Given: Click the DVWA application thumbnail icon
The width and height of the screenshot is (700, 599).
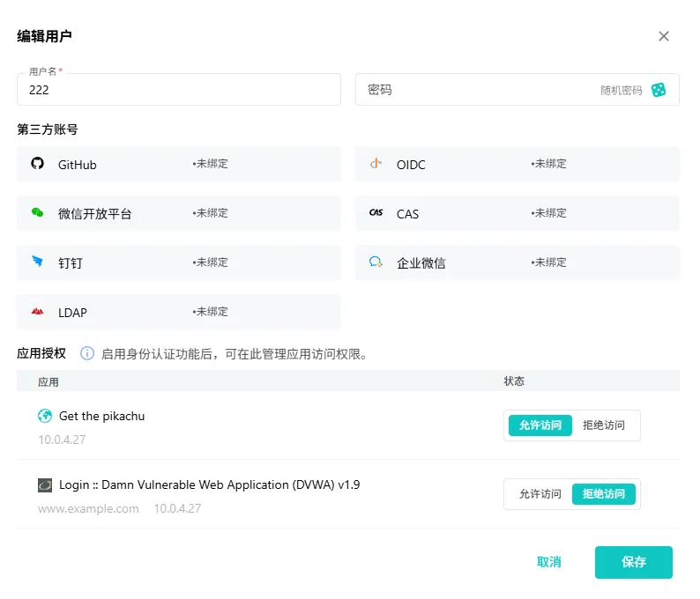Looking at the screenshot, I should pyautogui.click(x=45, y=484).
